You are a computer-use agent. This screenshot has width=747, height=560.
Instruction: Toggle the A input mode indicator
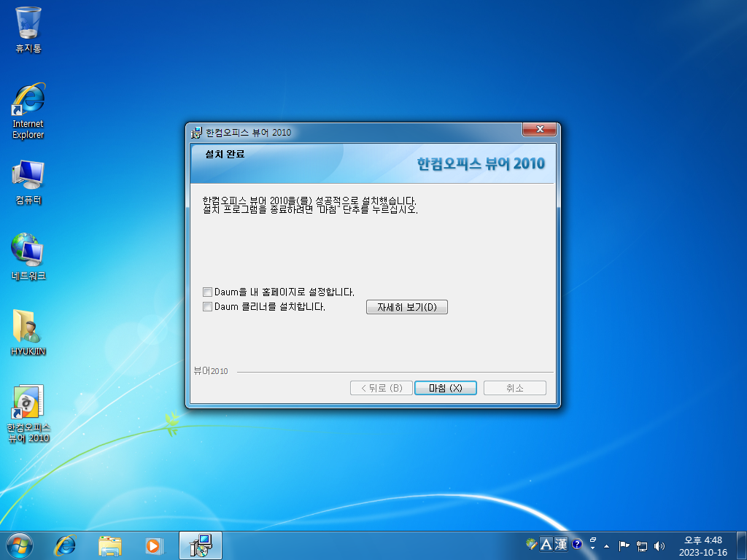point(546,544)
